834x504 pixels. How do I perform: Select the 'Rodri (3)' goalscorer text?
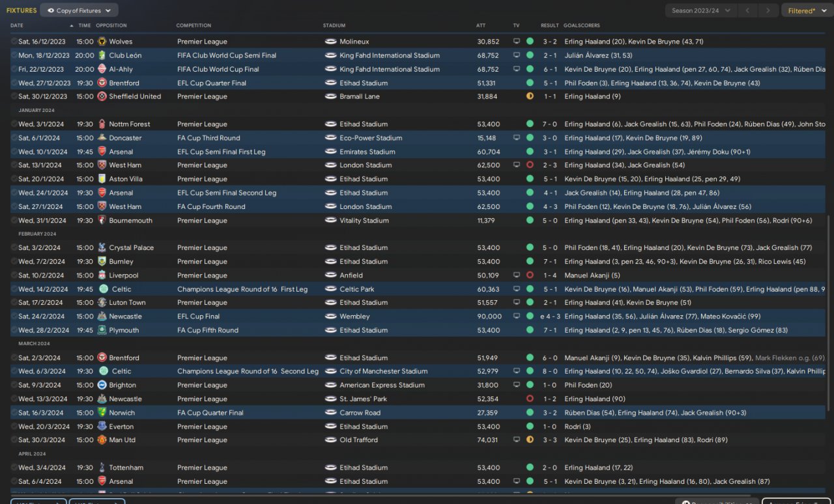tap(578, 427)
